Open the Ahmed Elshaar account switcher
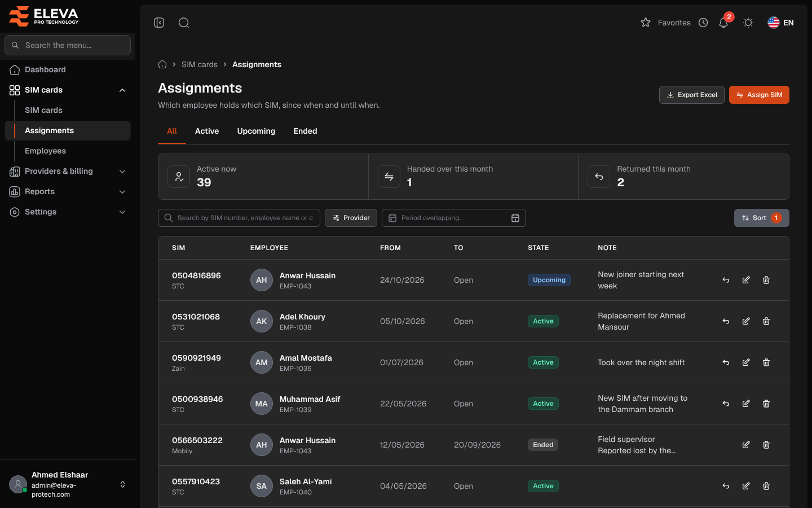The height and width of the screenshot is (508, 812). click(68, 484)
